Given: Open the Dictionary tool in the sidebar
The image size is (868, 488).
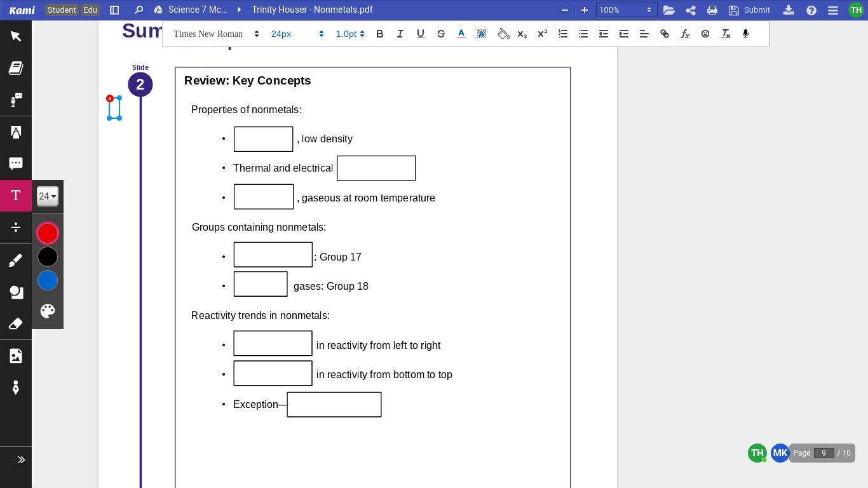Looking at the screenshot, I should click(x=16, y=68).
